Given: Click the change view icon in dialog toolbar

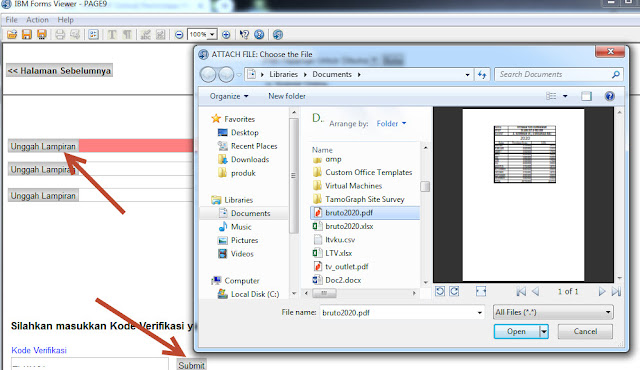Looking at the screenshot, I should tap(551, 96).
